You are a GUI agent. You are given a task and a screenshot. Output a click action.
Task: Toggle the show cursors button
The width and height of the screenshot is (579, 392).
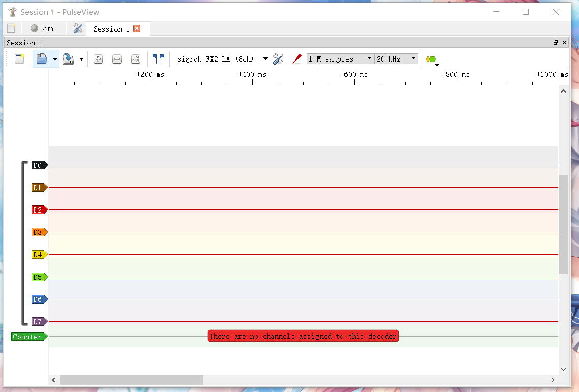point(158,59)
